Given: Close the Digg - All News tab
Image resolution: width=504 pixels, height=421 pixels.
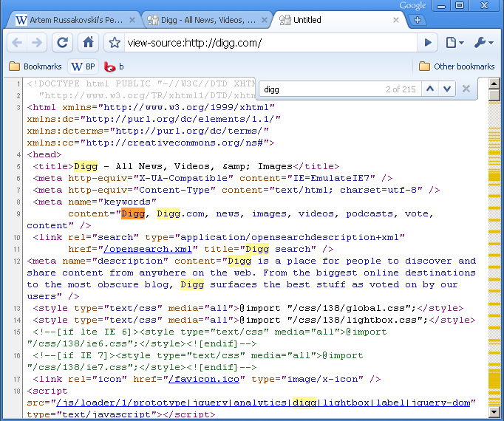Looking at the screenshot, I should pos(265,20).
